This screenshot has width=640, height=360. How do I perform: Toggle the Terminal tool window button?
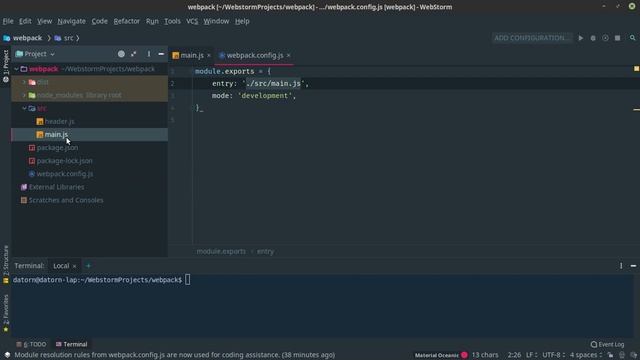click(x=71, y=344)
